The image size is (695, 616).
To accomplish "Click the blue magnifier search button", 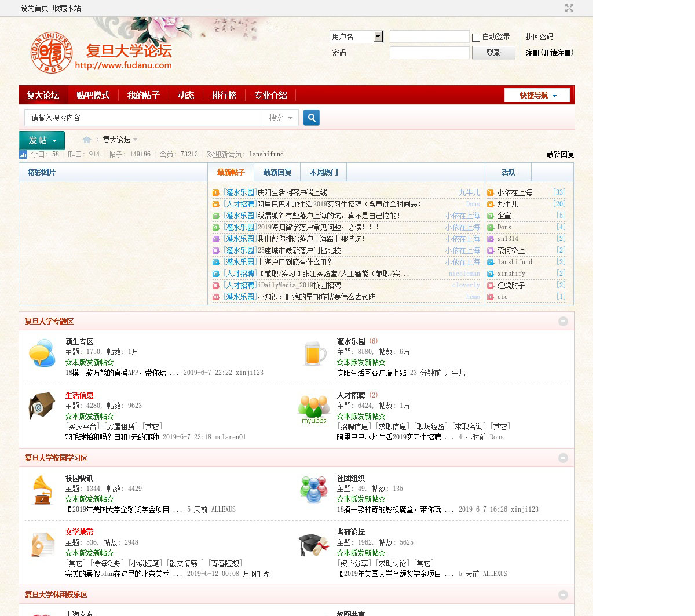I will coord(312,118).
